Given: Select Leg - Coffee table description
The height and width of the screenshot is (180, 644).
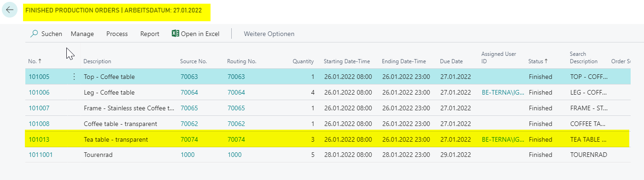Looking at the screenshot, I should [x=109, y=92].
